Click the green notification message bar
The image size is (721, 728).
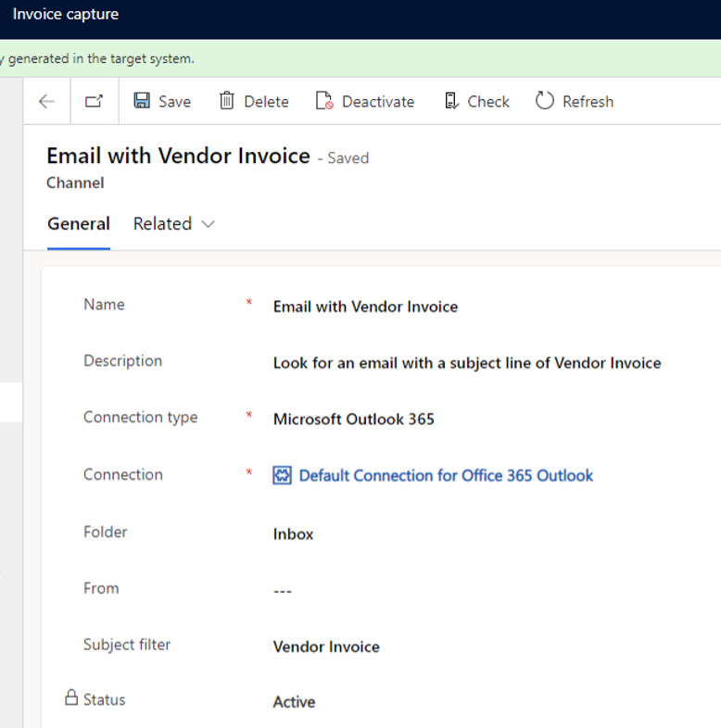click(360, 58)
